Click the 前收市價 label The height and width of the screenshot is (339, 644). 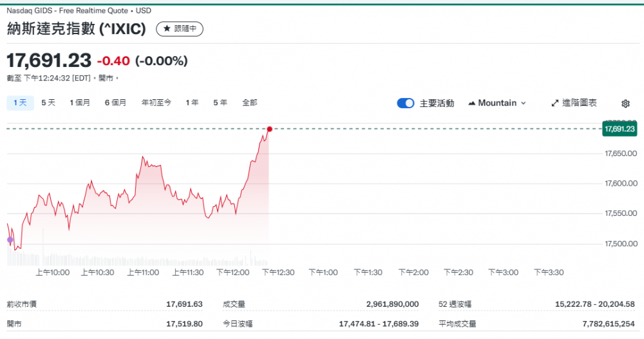[x=22, y=304]
